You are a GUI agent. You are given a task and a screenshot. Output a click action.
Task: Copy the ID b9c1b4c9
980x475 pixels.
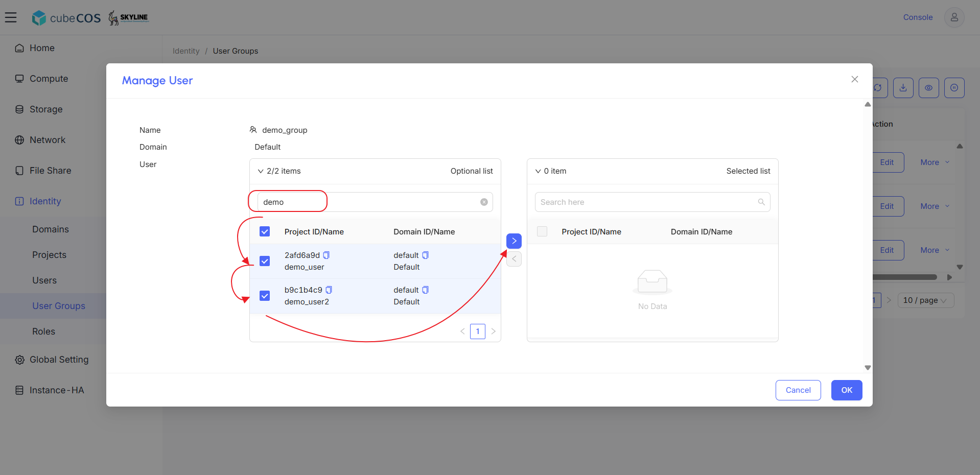pos(329,290)
